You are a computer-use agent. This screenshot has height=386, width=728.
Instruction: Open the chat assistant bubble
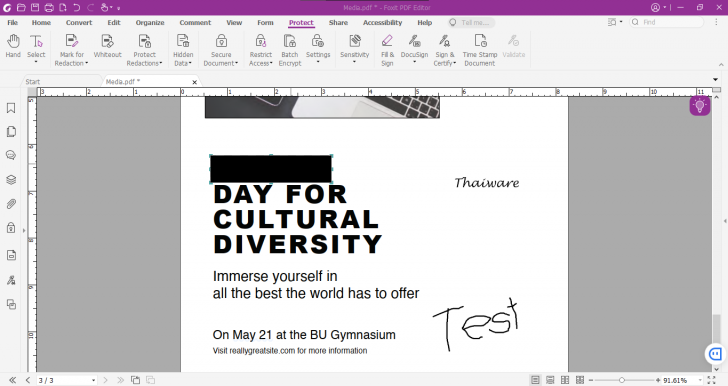pyautogui.click(x=715, y=354)
